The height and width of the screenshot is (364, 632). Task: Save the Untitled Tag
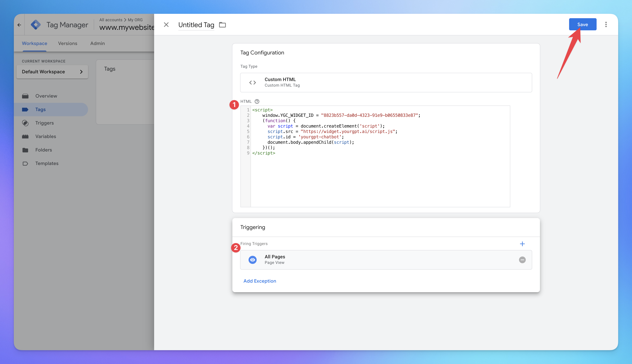tap(582, 24)
